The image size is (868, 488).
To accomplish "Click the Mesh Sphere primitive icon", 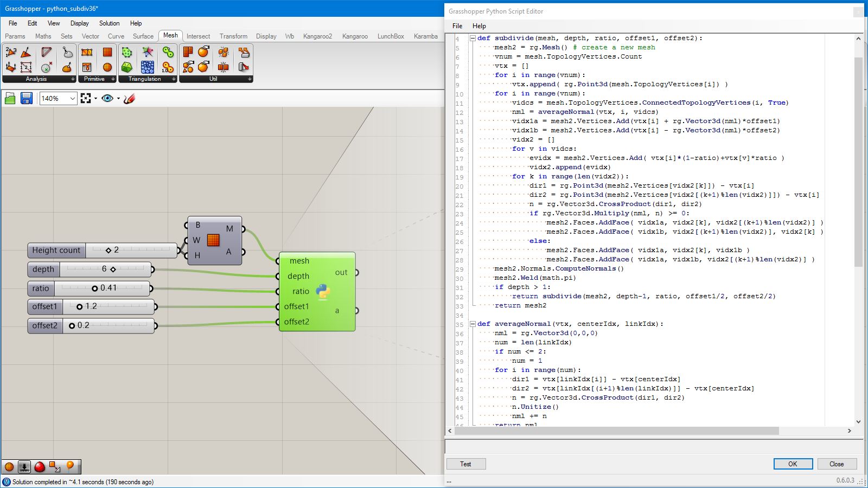I will pyautogui.click(x=107, y=67).
